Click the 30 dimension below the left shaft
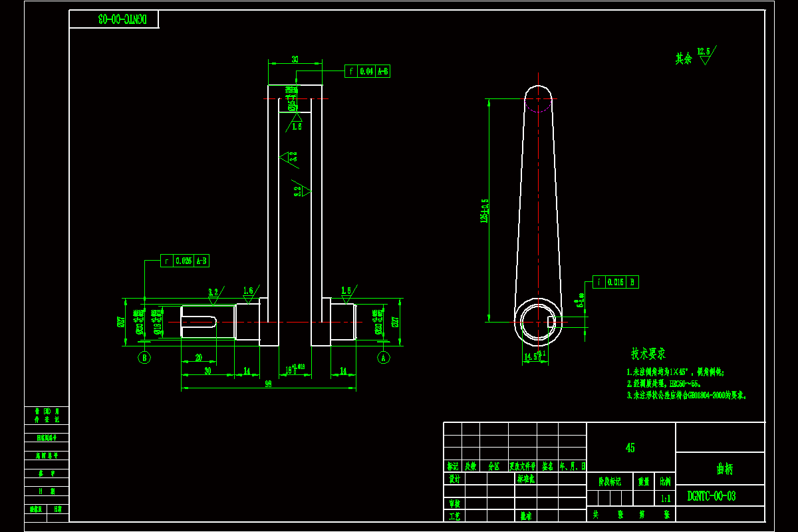 (207, 371)
